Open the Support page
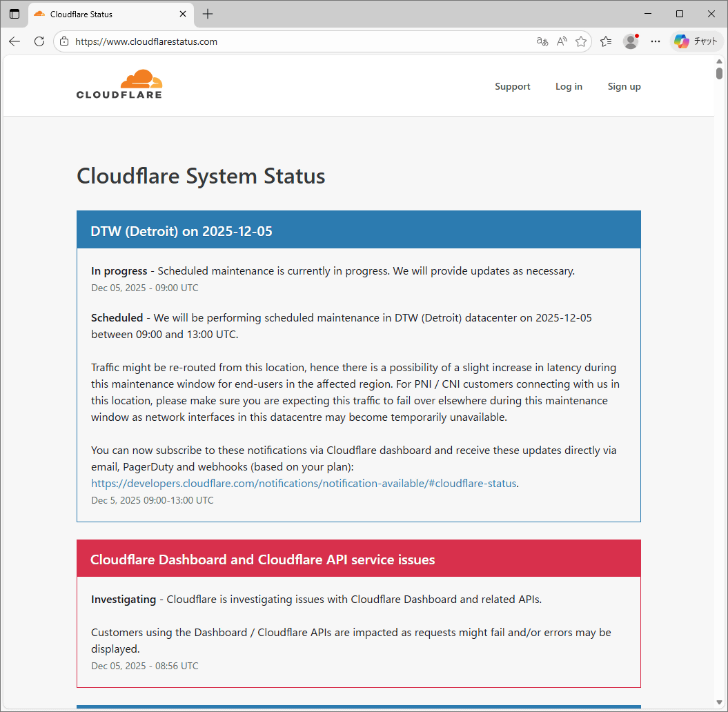This screenshot has height=712, width=728. point(512,86)
